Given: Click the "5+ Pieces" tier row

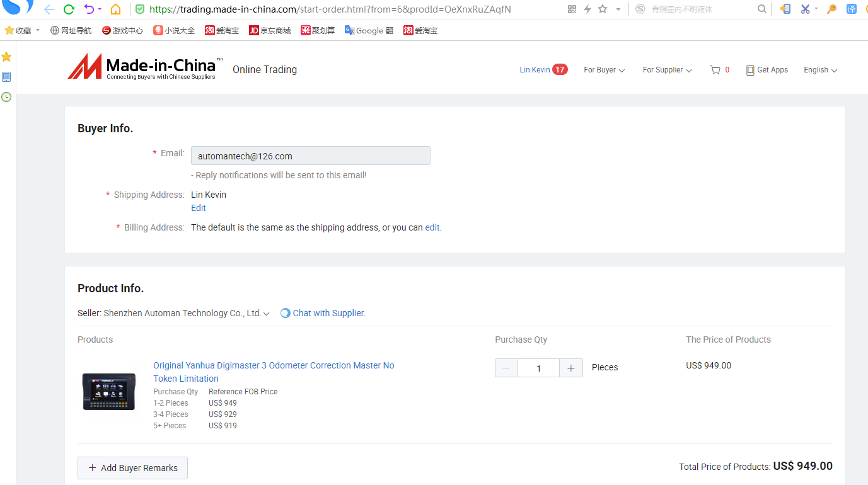Looking at the screenshot, I should pos(195,426).
